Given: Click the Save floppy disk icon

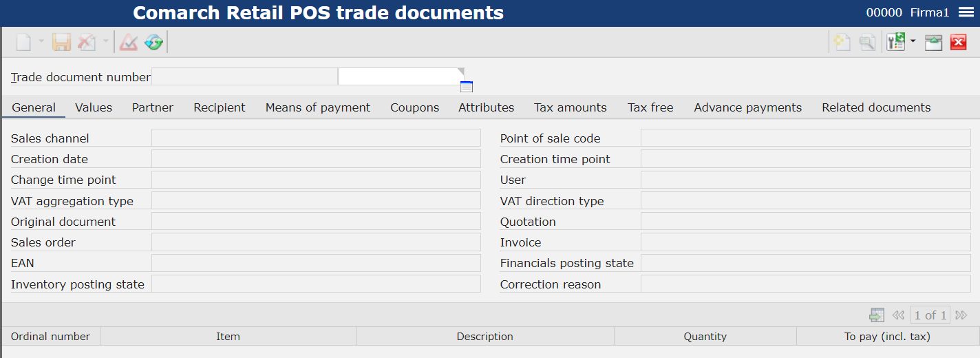Looking at the screenshot, I should [x=62, y=43].
